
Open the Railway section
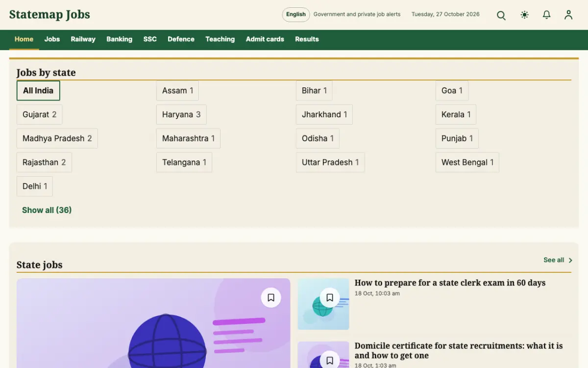coord(83,39)
